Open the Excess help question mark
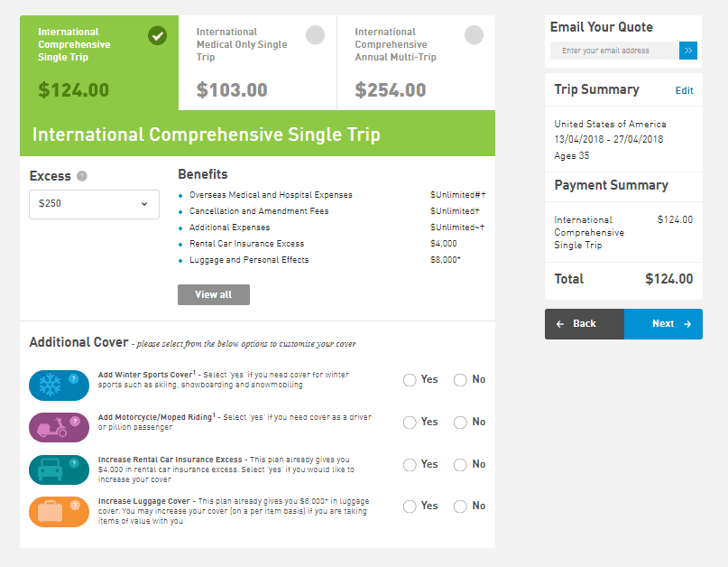The width and height of the screenshot is (728, 567). (82, 177)
